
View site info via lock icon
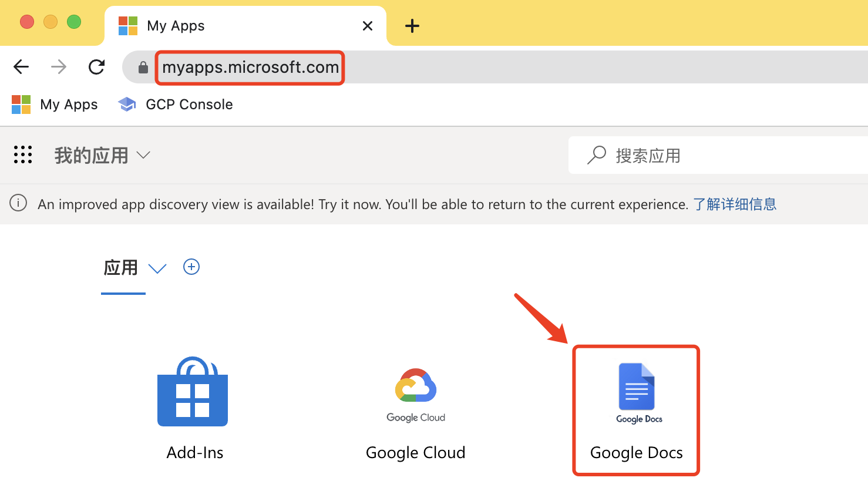(143, 67)
